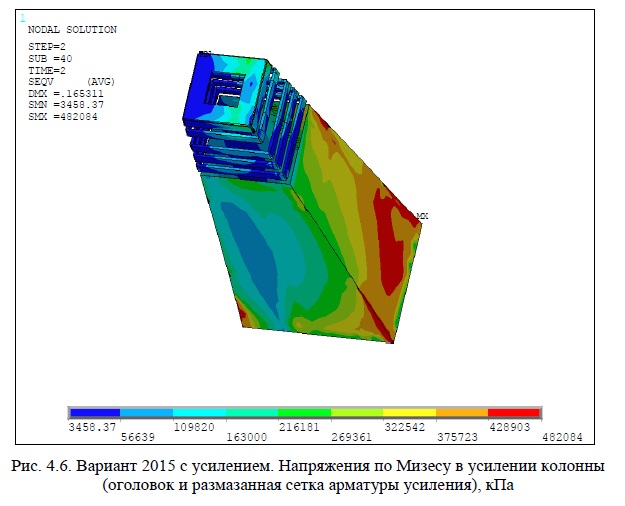Click legend value 3458.37
The image size is (625, 506).
coord(92,427)
